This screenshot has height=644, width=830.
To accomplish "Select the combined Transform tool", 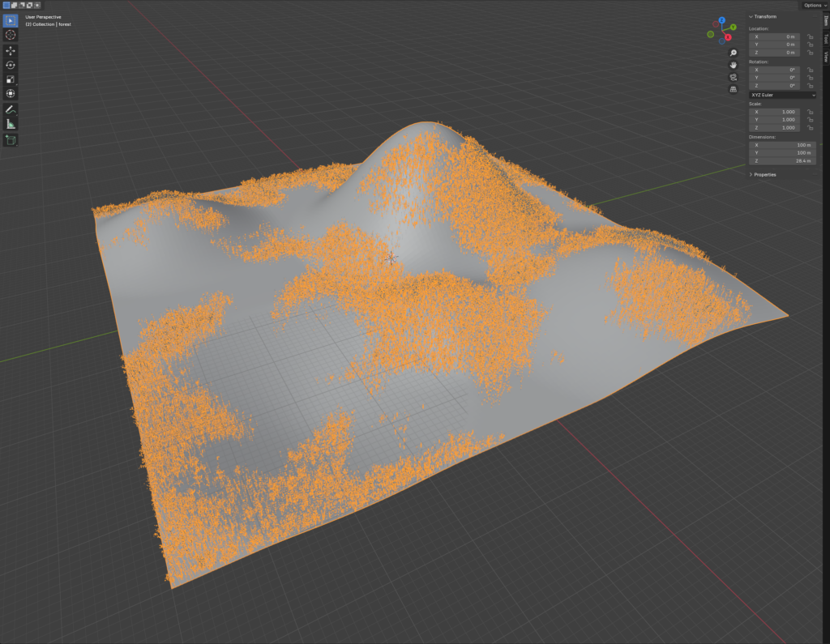I will click(x=11, y=94).
